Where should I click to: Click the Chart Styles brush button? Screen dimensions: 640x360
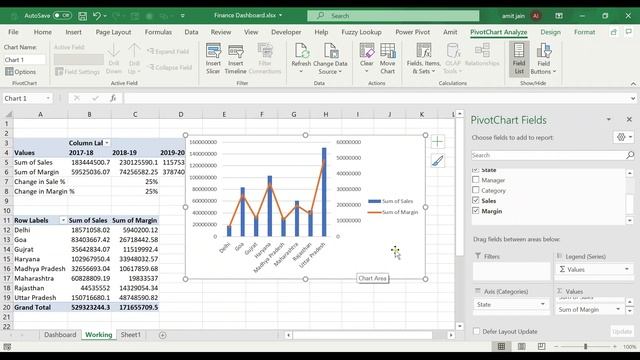pyautogui.click(x=438, y=160)
